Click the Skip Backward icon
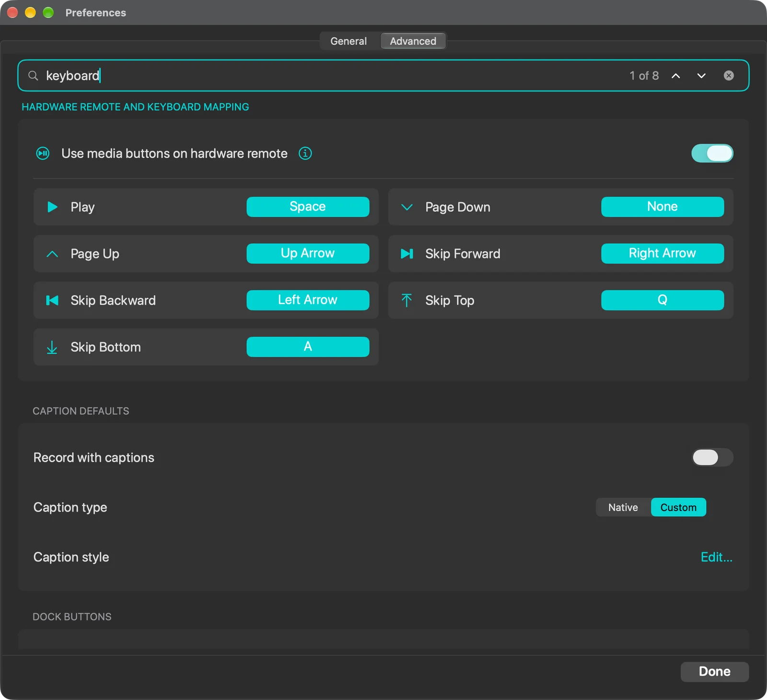Viewport: 767px width, 700px height. pyautogui.click(x=52, y=300)
